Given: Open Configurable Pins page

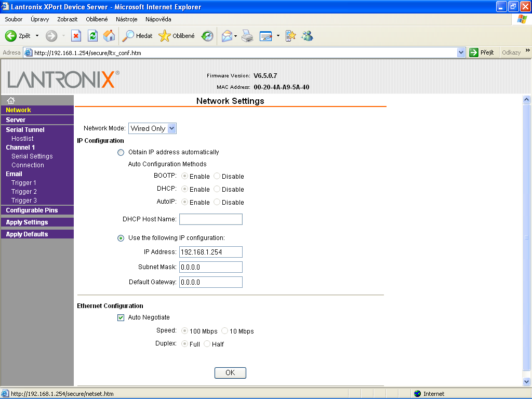Looking at the screenshot, I should tap(32, 210).
